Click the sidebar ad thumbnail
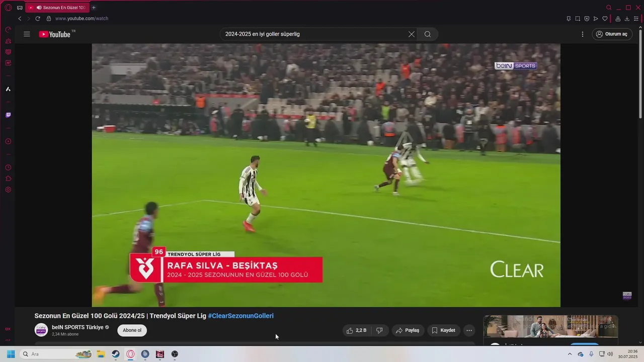Viewport: 644px width, 362px height. tap(550, 326)
